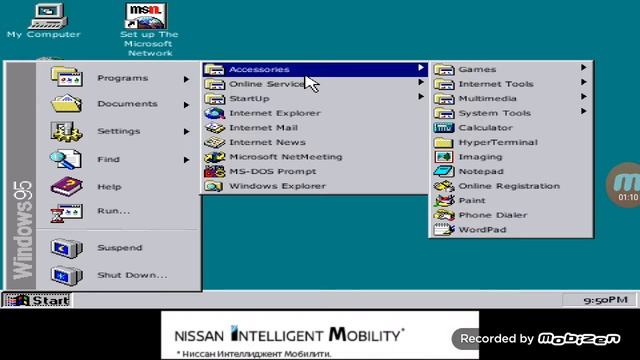Choose Run... from Start menu
The width and height of the screenshot is (640, 360).
(x=118, y=212)
